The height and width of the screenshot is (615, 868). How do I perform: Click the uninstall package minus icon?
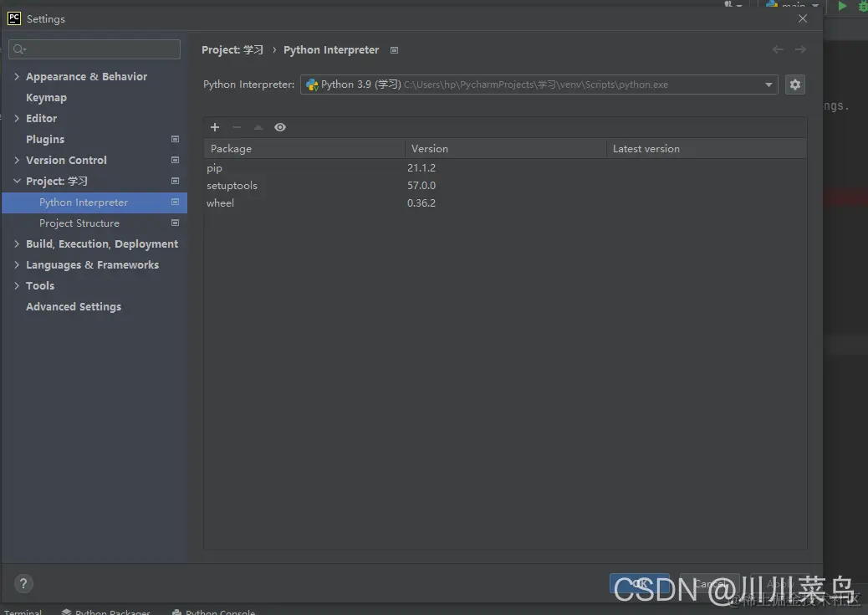tap(237, 127)
